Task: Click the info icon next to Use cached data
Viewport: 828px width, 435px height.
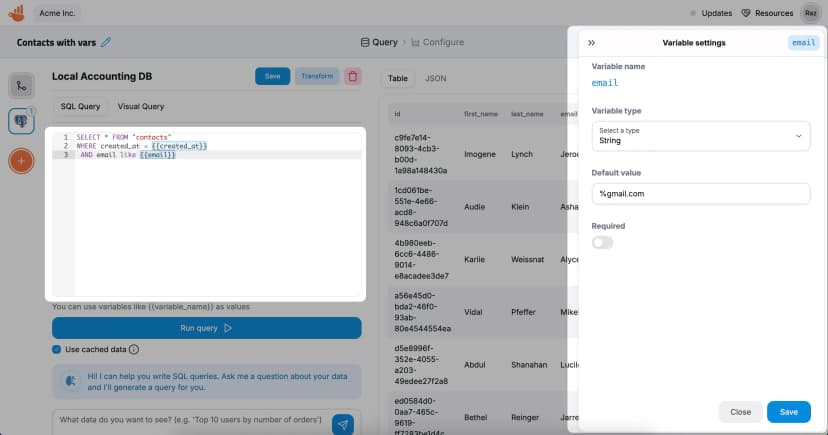Action: (134, 349)
